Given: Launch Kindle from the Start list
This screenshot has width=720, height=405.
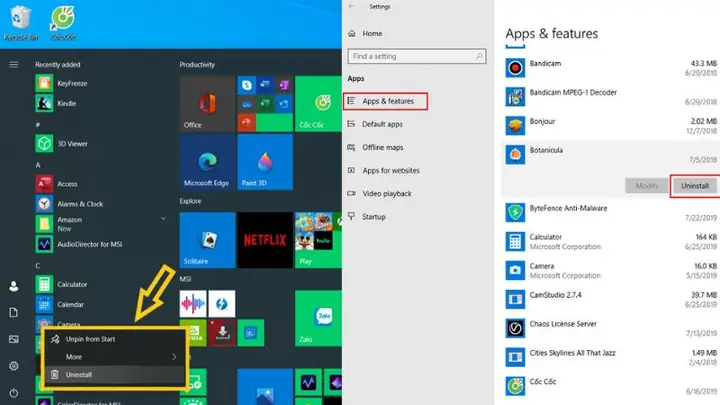Looking at the screenshot, I should (x=56, y=103).
